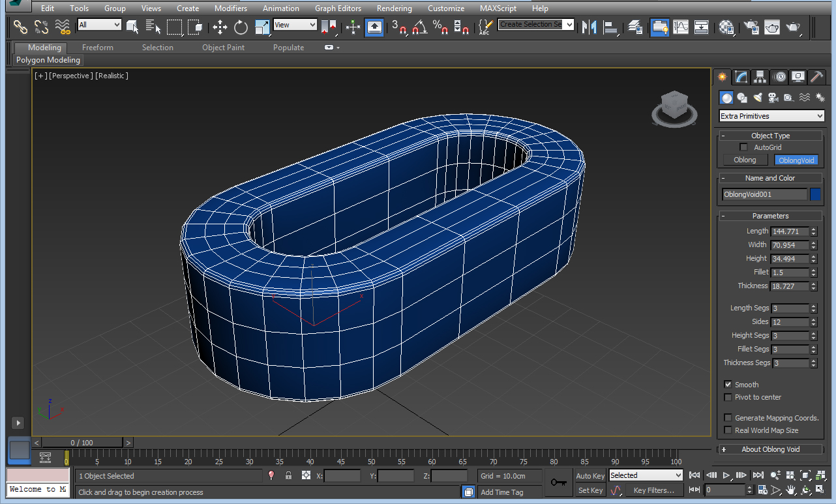Select the Lights category icon
Image resolution: width=836 pixels, height=504 pixels.
(757, 98)
